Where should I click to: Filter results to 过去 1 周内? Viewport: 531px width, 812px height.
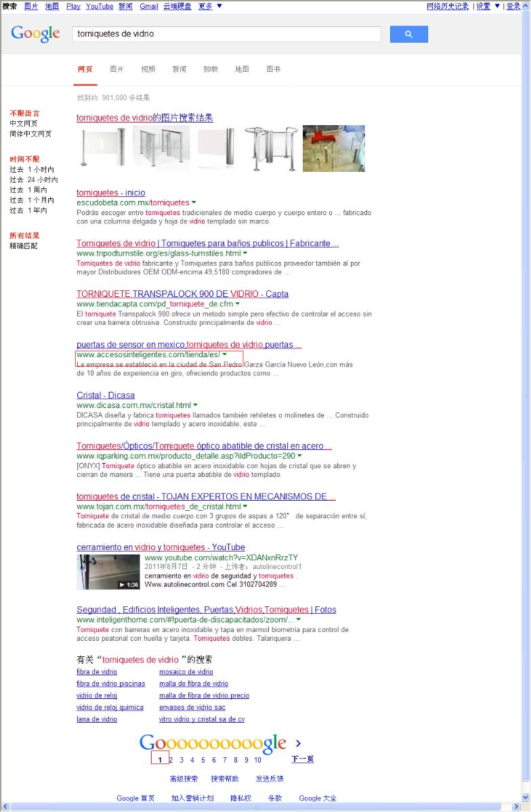tap(28, 189)
